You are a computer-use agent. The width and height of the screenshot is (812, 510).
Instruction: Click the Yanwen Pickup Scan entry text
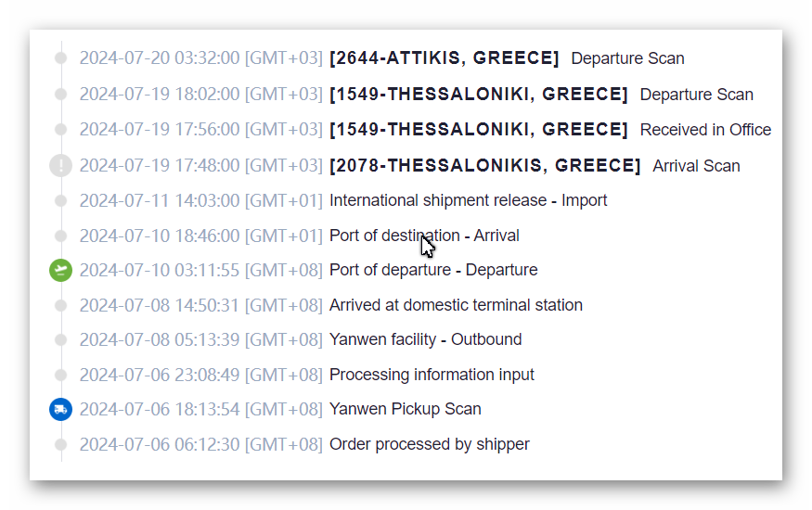405,409
